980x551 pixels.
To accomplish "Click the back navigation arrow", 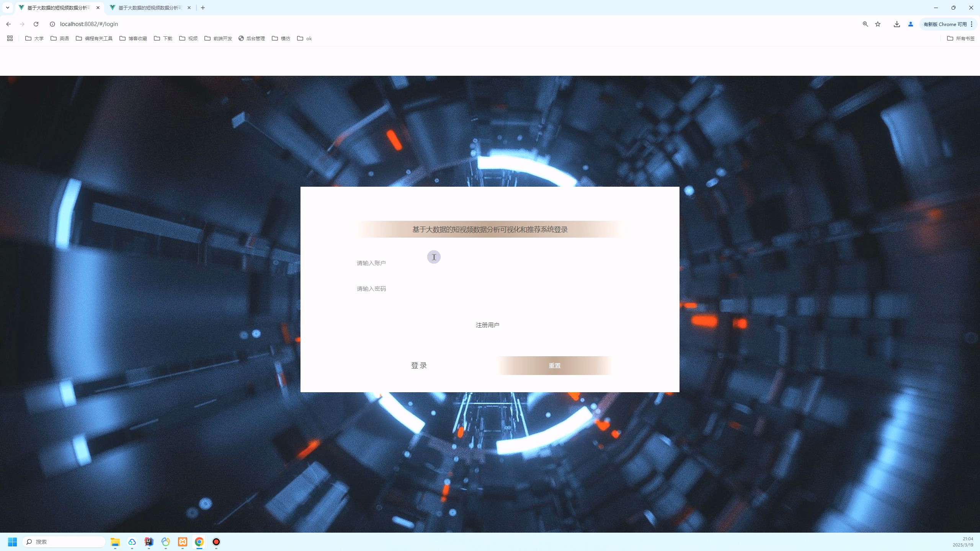I will pyautogui.click(x=8, y=24).
